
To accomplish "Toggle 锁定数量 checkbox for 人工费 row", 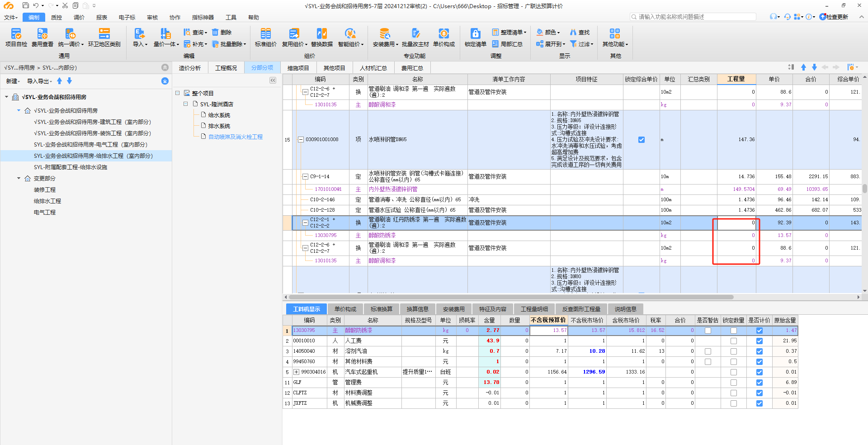I will [x=734, y=341].
